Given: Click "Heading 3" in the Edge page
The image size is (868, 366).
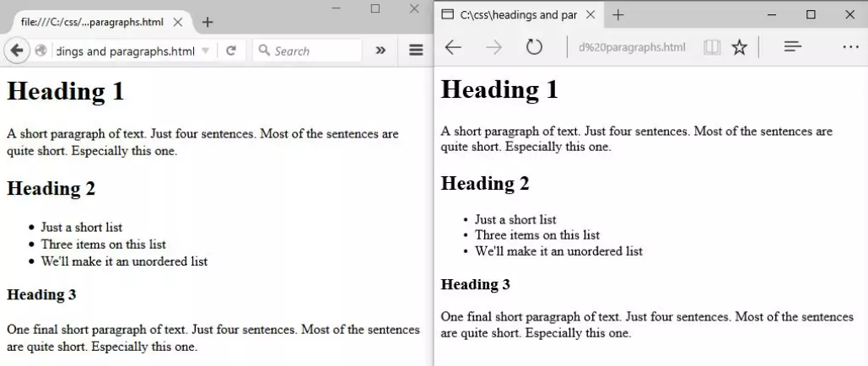Looking at the screenshot, I should point(475,284).
